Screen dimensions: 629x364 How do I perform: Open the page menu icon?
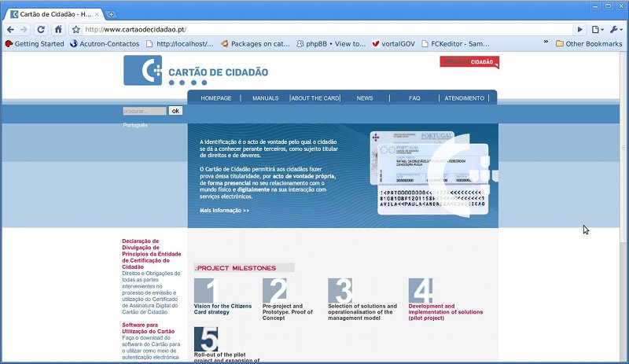click(x=598, y=30)
